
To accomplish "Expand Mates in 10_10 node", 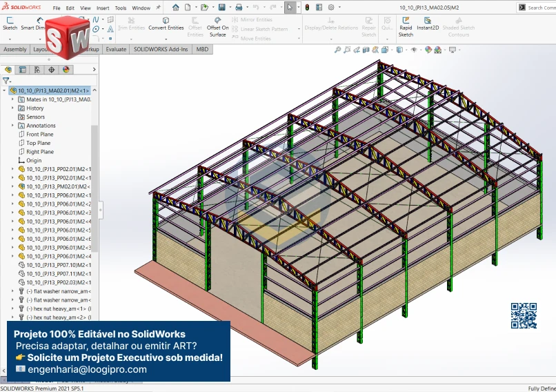I will (12, 99).
